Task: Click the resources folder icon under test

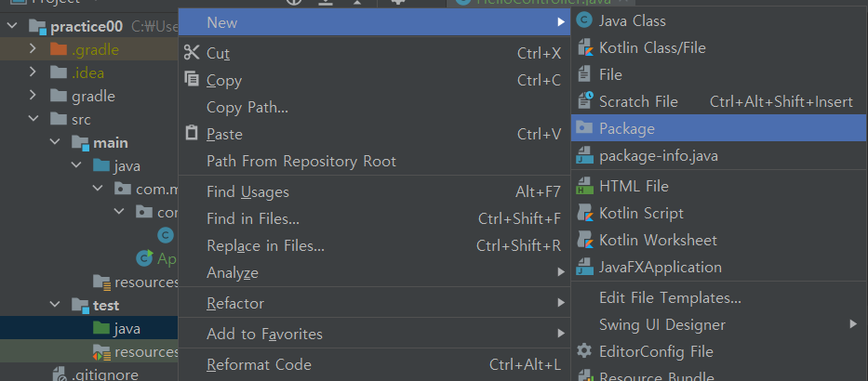Action: (x=101, y=351)
